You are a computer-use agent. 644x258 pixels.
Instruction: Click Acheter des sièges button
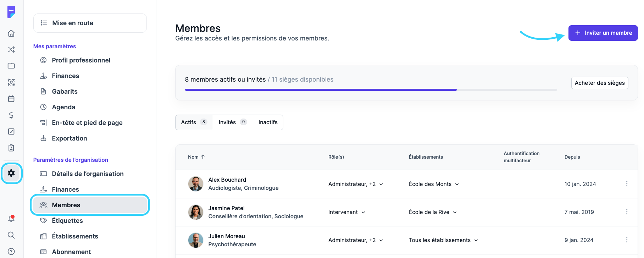(599, 83)
